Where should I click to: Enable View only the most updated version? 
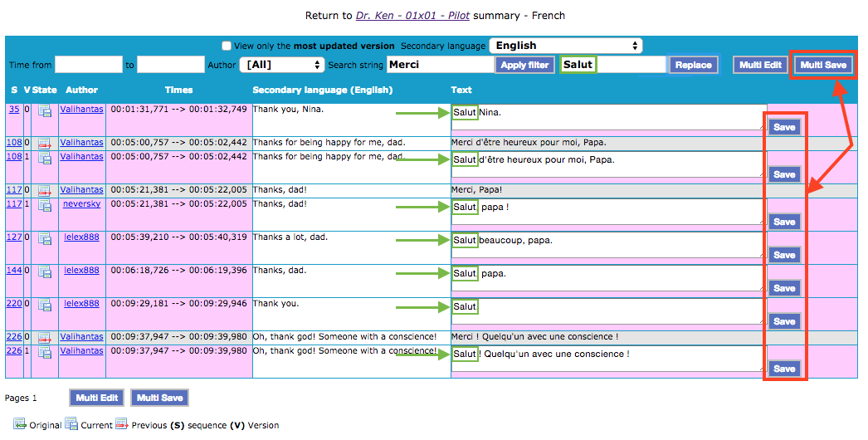[x=227, y=46]
